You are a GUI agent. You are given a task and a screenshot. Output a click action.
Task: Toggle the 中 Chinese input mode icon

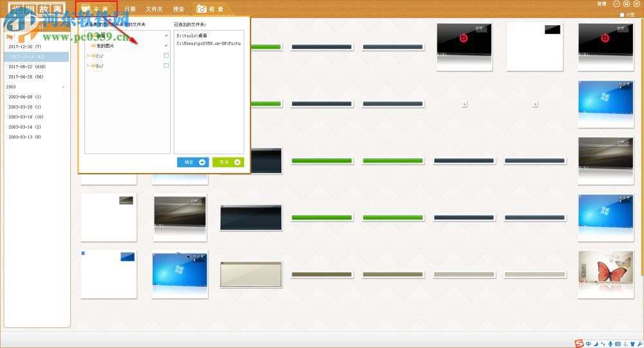[588, 344]
